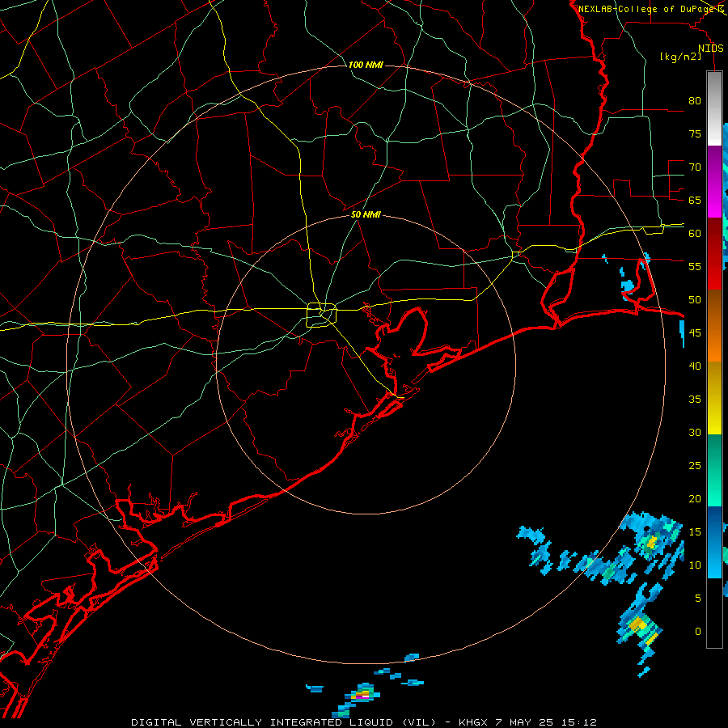Click the yellow Houston beltway loop at center

coord(322,315)
